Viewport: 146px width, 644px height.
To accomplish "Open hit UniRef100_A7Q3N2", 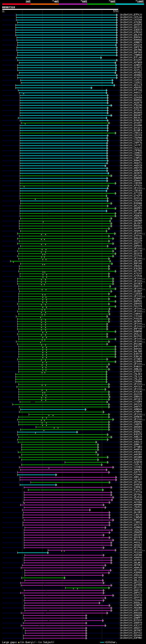I will pos(131,22).
